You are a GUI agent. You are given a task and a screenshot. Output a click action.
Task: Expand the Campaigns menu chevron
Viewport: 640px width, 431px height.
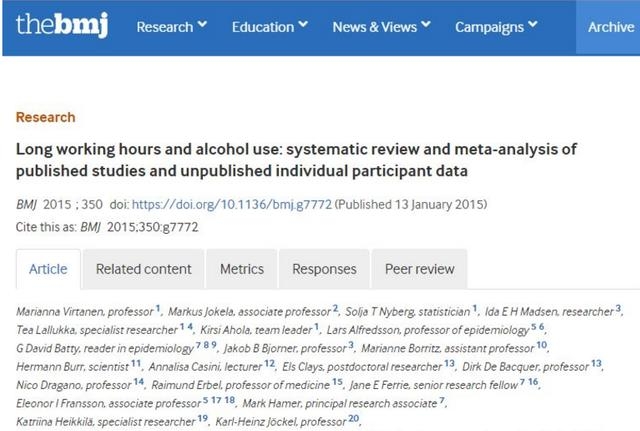click(x=533, y=25)
